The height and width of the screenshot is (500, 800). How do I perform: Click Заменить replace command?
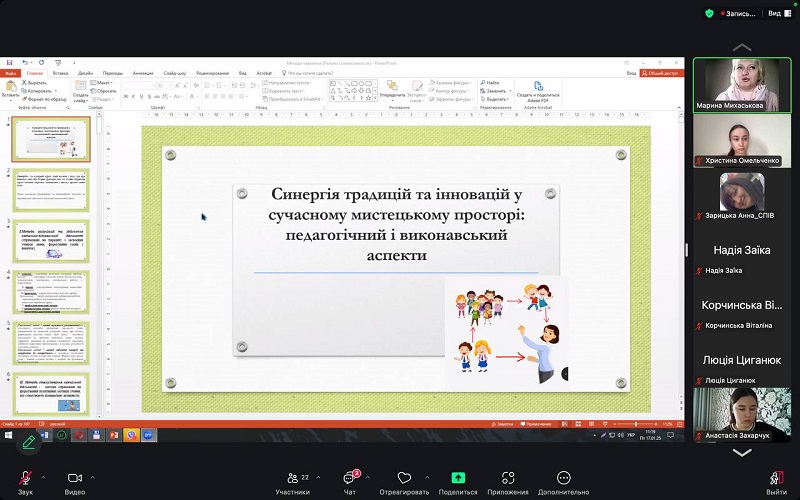[494, 91]
